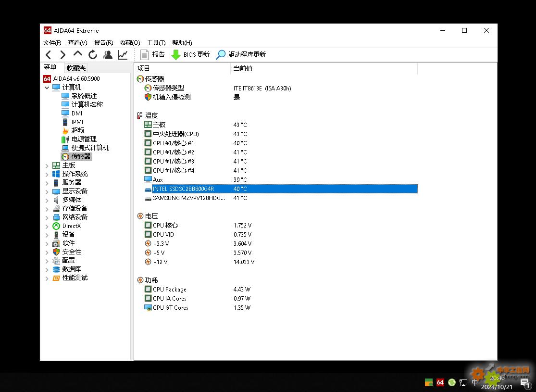The image size is (536, 392).
Task: Open the 文件(F) menu
Action: 52,42
